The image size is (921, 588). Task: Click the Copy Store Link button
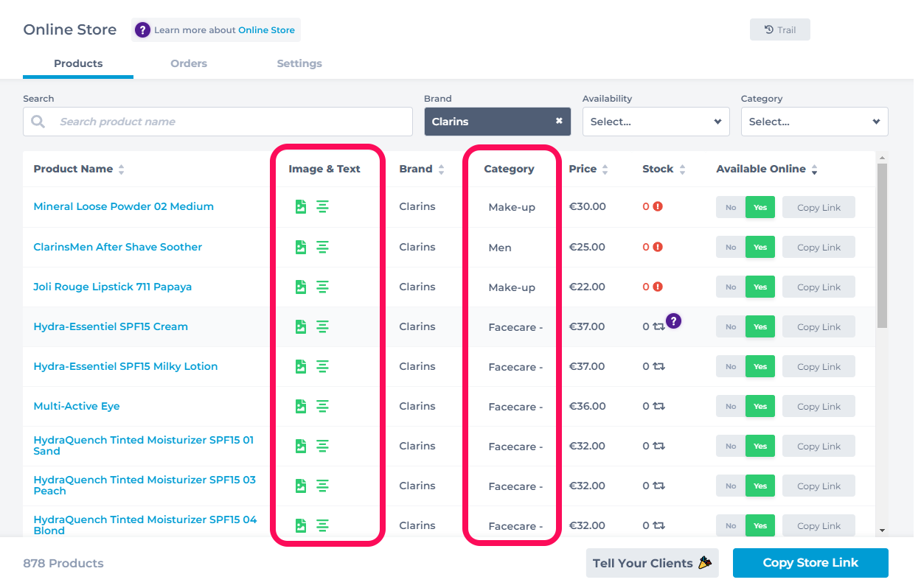(810, 563)
